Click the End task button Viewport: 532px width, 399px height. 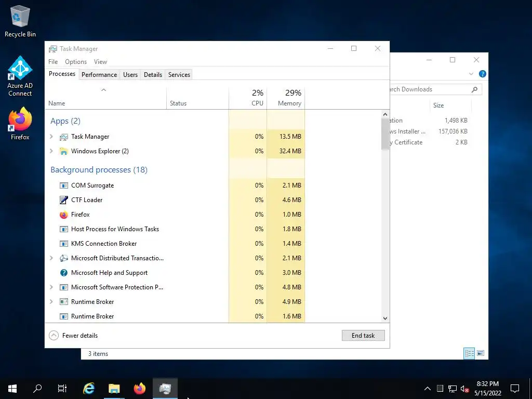tap(363, 336)
